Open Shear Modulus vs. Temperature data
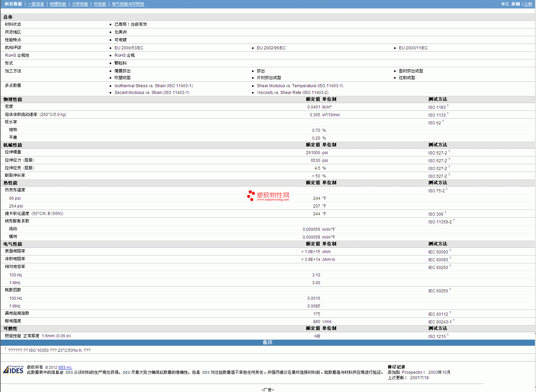Viewport: 536px width, 392px height. [300, 86]
